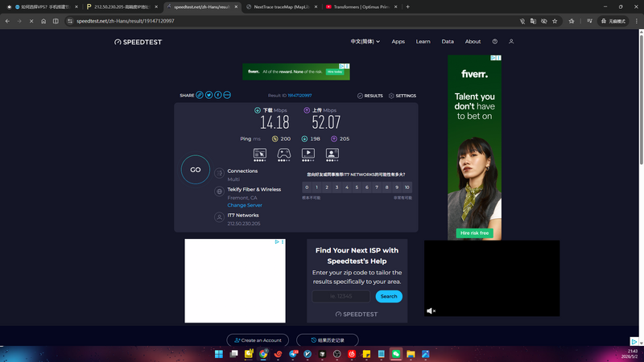
Task: Rate recommendation score 8
Action: (387, 187)
